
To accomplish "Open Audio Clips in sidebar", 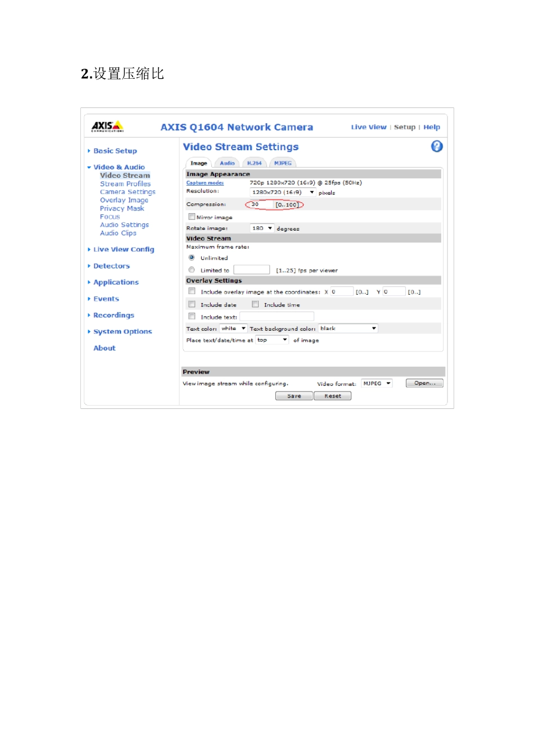I will [118, 233].
